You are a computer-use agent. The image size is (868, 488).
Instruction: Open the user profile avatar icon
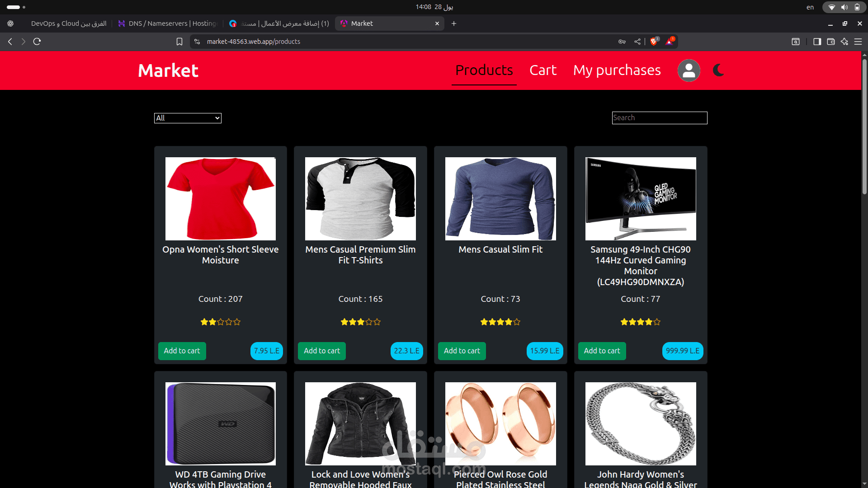click(x=689, y=70)
